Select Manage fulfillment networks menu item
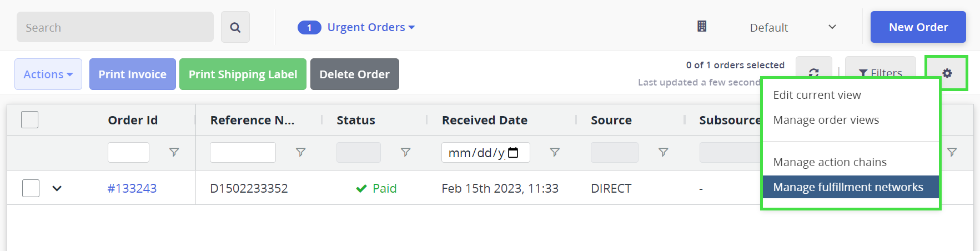This screenshot has width=980, height=251. (848, 187)
